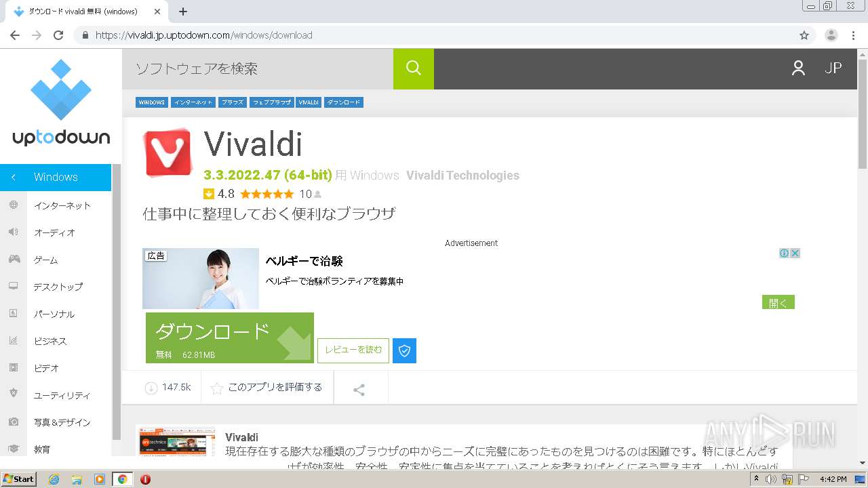Click the green search magnifier button

[413, 68]
